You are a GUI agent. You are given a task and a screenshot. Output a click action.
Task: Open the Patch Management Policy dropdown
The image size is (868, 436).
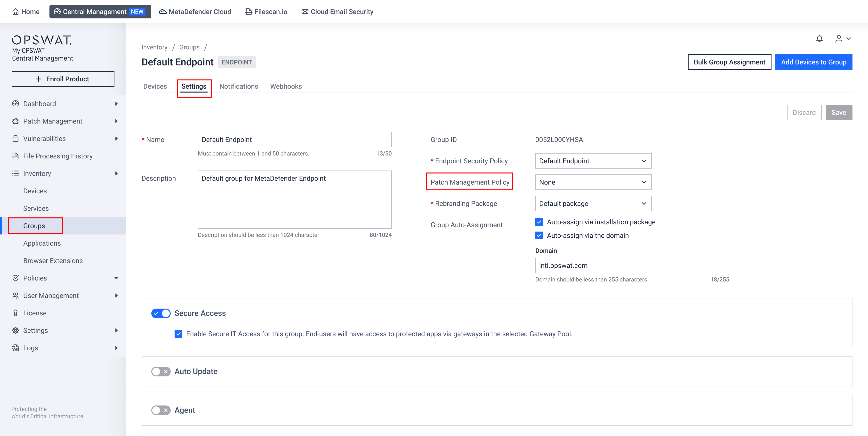pos(593,182)
